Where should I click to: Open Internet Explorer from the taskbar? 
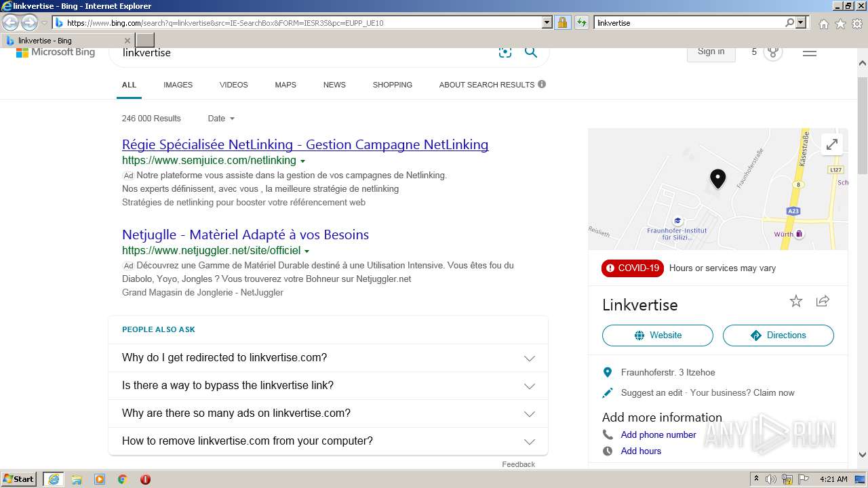coord(54,479)
